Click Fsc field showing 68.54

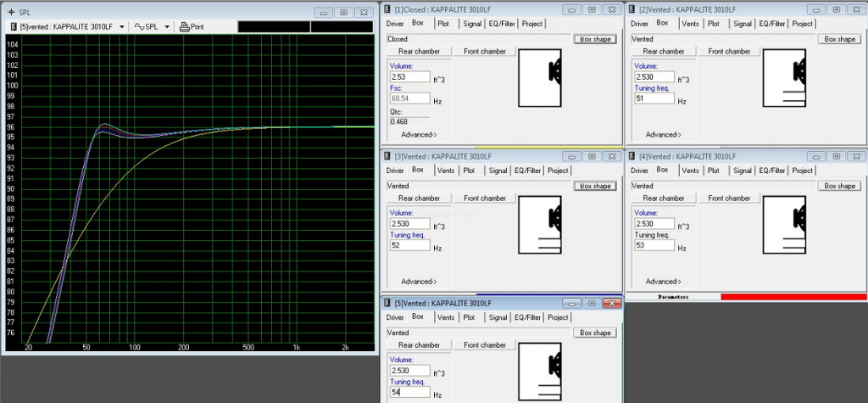pos(409,98)
